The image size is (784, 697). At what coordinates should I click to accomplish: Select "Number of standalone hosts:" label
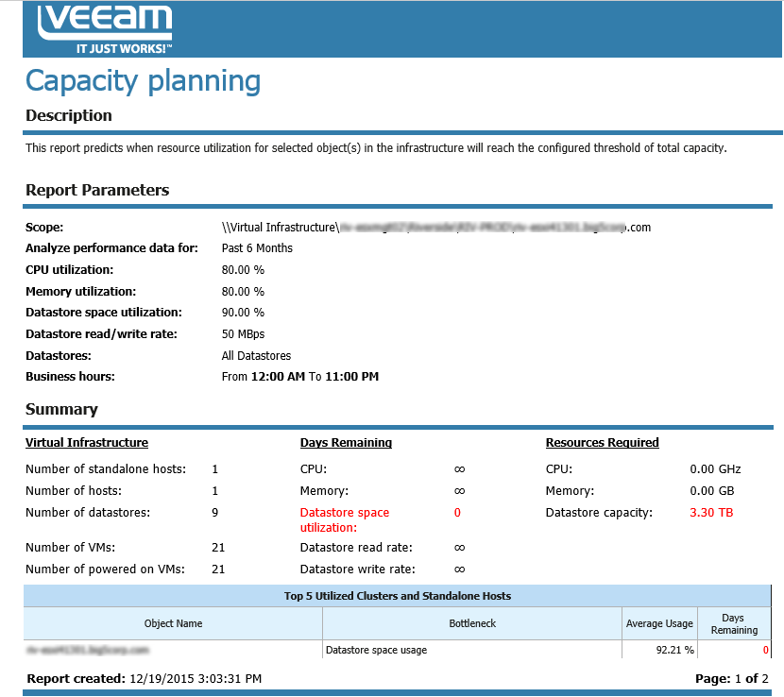click(x=106, y=469)
